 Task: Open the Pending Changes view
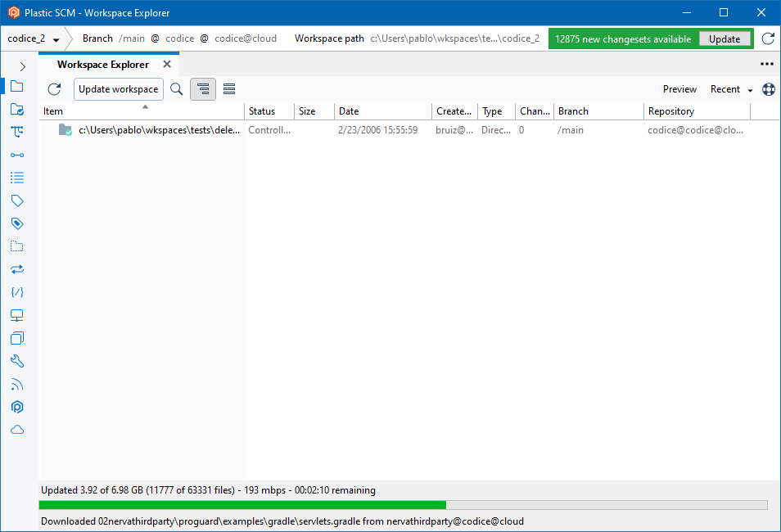coord(17,108)
